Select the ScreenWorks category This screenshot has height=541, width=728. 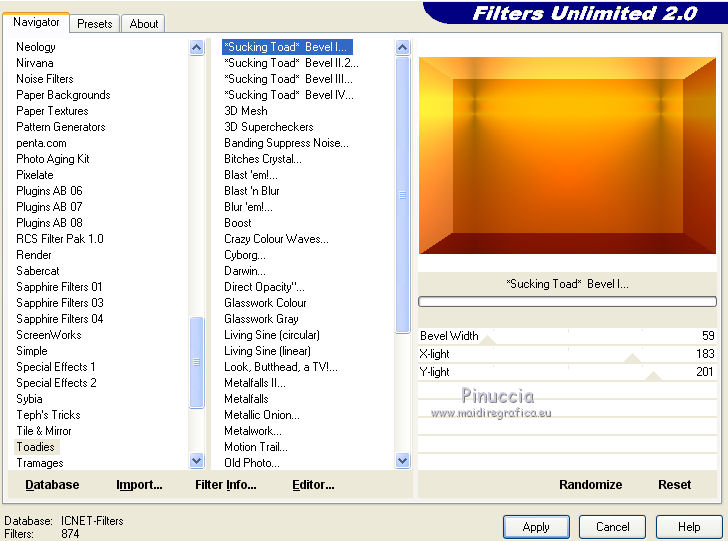pos(49,335)
